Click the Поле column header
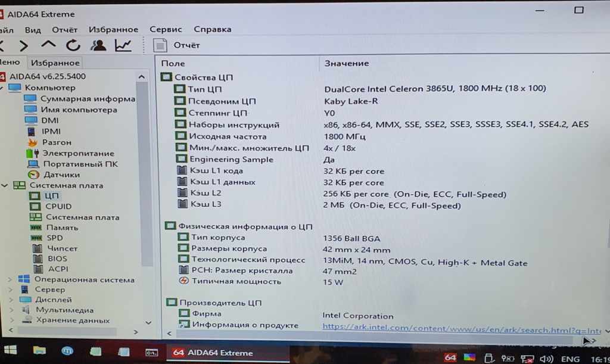This screenshot has height=364, width=610. [173, 63]
